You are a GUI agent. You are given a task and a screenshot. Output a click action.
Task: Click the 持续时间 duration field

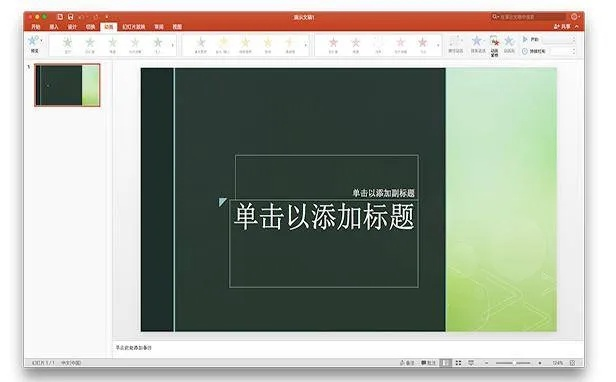561,51
